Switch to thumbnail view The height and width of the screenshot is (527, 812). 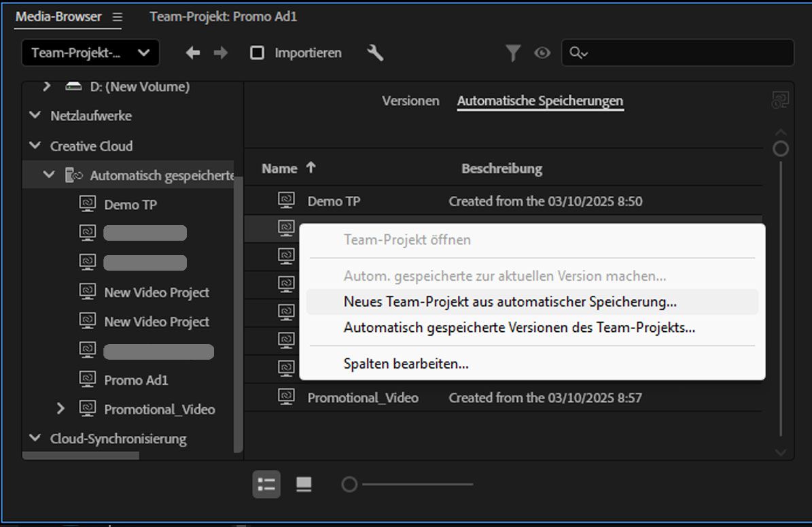coord(304,485)
